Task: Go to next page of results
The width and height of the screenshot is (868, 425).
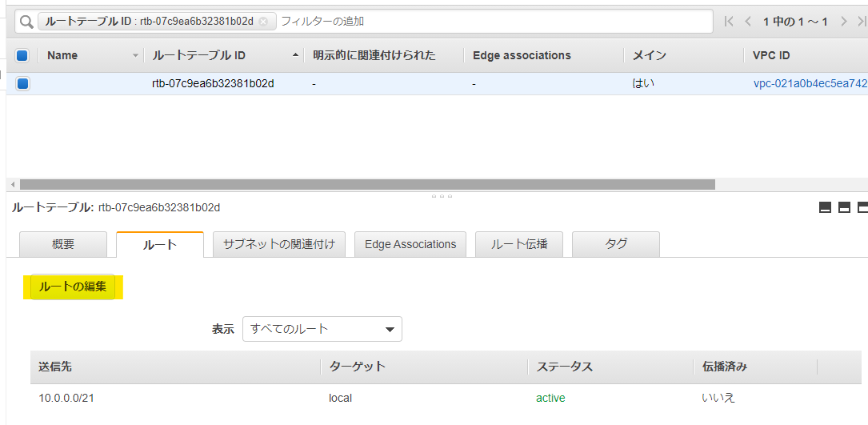Action: [844, 22]
